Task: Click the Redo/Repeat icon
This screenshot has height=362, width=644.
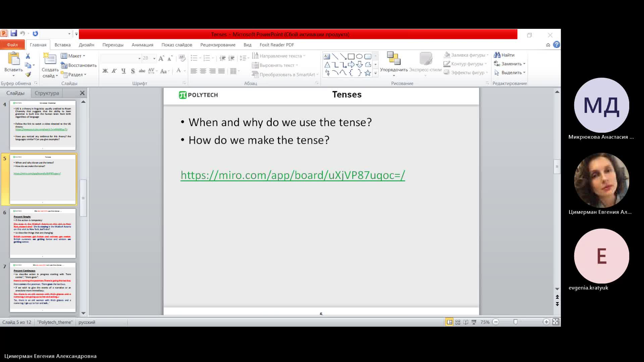Action: [x=35, y=34]
